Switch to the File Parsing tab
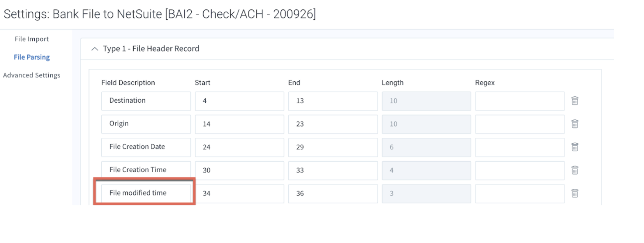The width and height of the screenshot is (644, 243). pyautogui.click(x=32, y=58)
